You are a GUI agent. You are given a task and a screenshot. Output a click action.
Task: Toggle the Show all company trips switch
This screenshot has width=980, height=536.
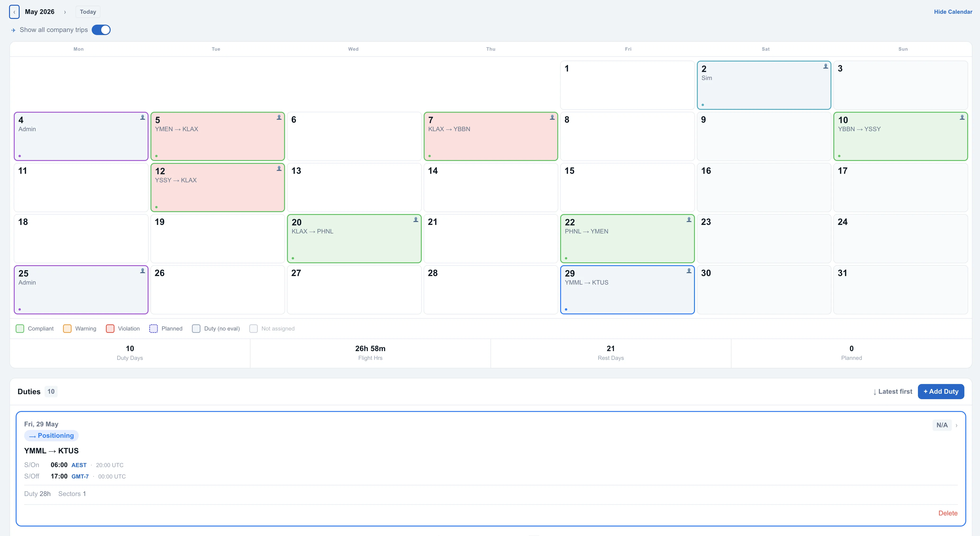101,30
